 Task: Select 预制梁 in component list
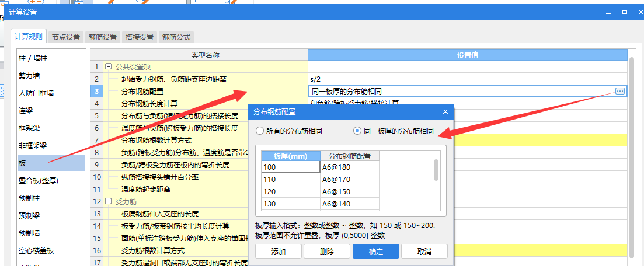[x=51, y=215]
